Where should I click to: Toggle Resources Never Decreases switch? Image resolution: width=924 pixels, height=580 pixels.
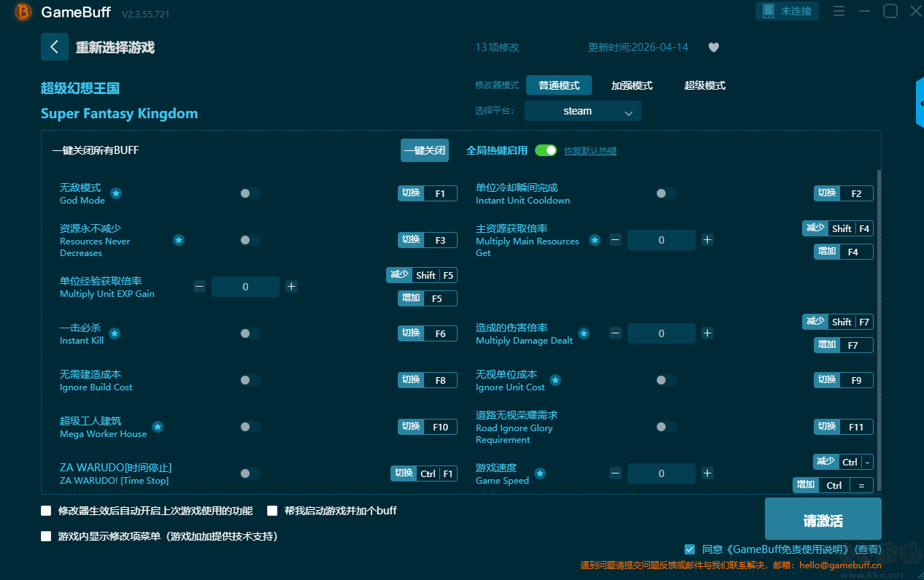point(250,240)
